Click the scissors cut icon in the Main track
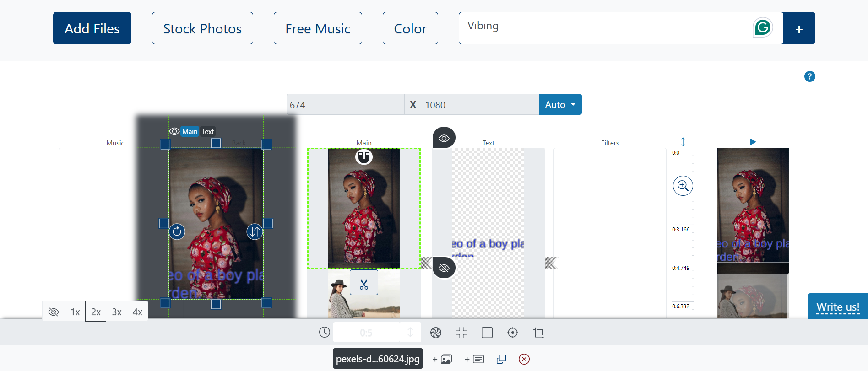 (x=364, y=282)
